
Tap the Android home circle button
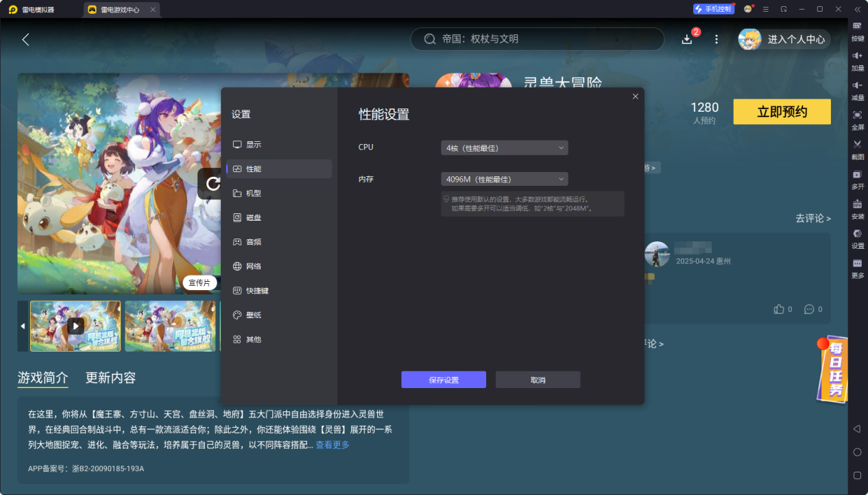point(857,452)
